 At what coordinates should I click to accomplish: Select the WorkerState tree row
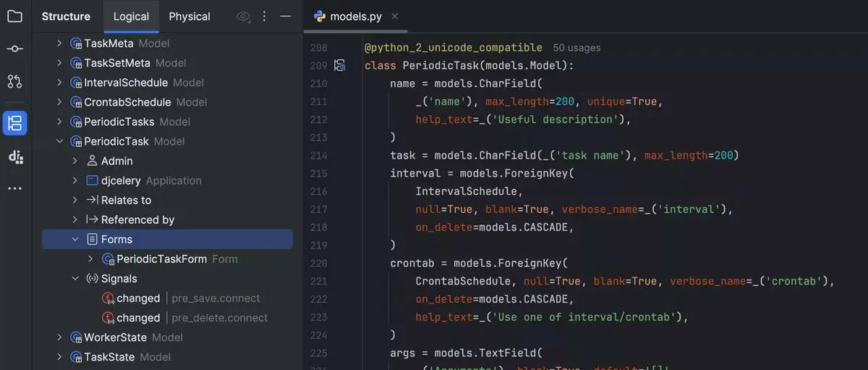coord(167,337)
